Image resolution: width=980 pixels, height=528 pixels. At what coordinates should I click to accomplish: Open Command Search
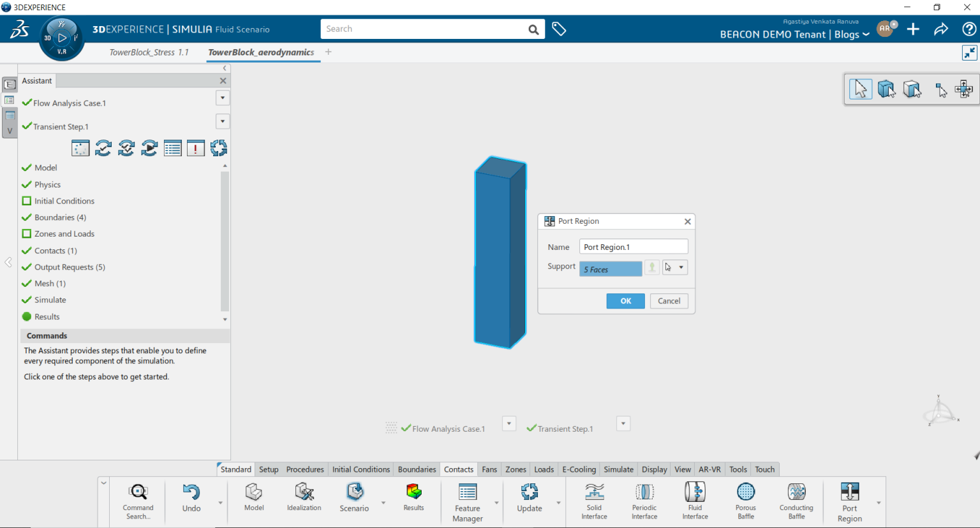point(138,501)
